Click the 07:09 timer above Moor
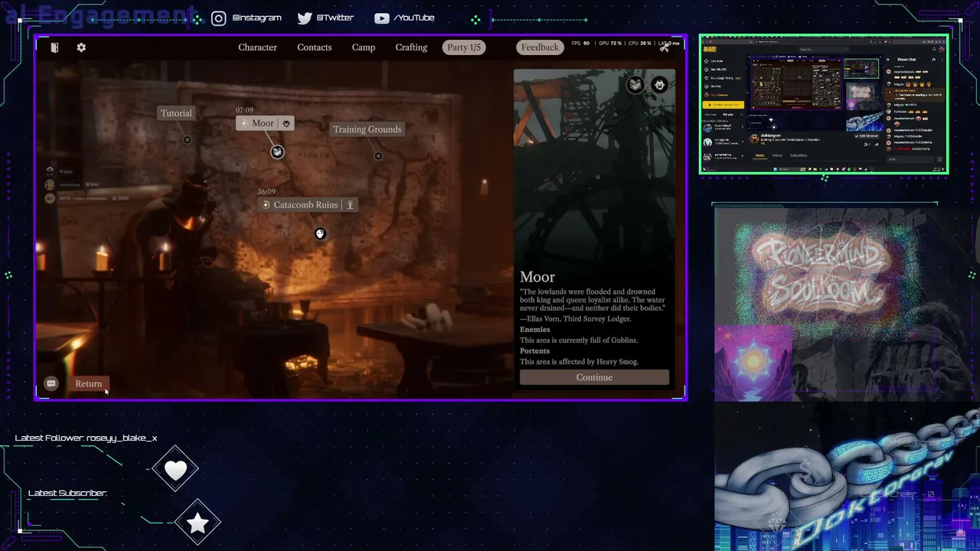 [x=244, y=110]
